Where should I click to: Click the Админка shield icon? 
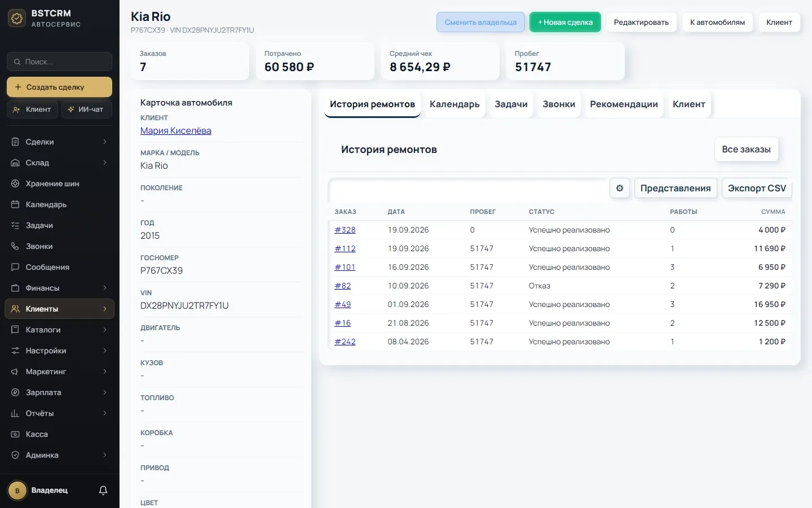coord(15,455)
